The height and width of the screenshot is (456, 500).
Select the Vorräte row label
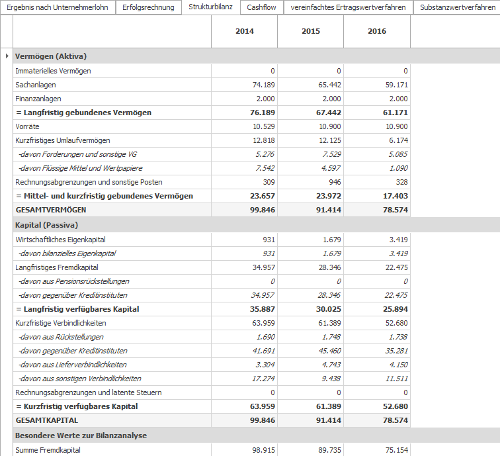(x=27, y=126)
